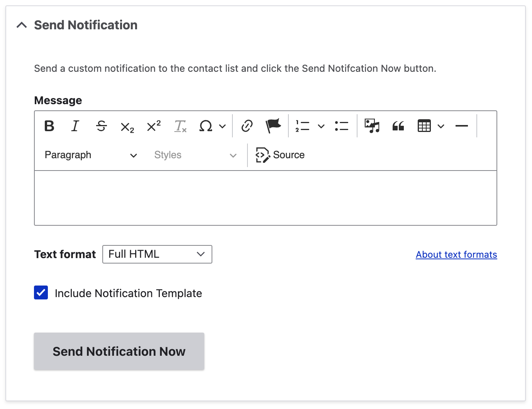Open the Full HTML text format dropdown
The height and width of the screenshot is (409, 532).
click(x=157, y=254)
